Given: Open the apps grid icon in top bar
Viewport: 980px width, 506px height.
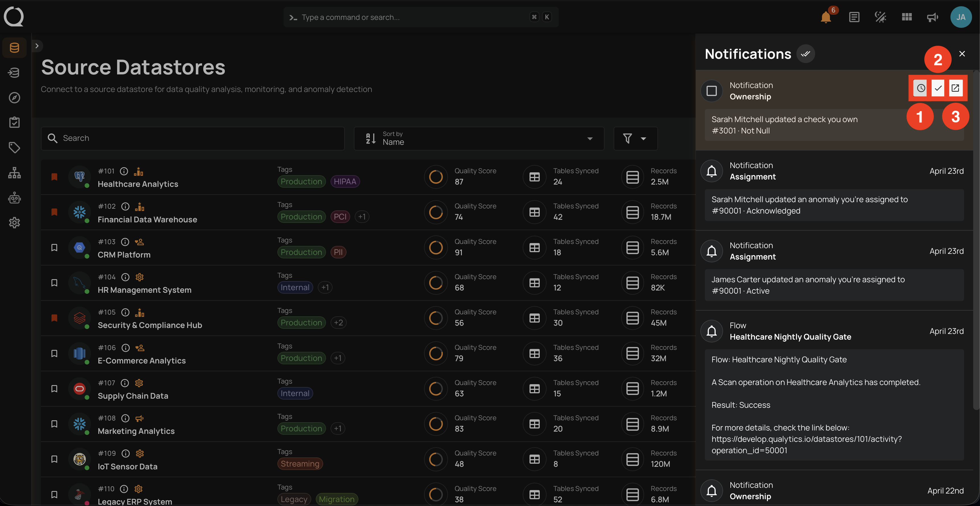Looking at the screenshot, I should [x=907, y=17].
